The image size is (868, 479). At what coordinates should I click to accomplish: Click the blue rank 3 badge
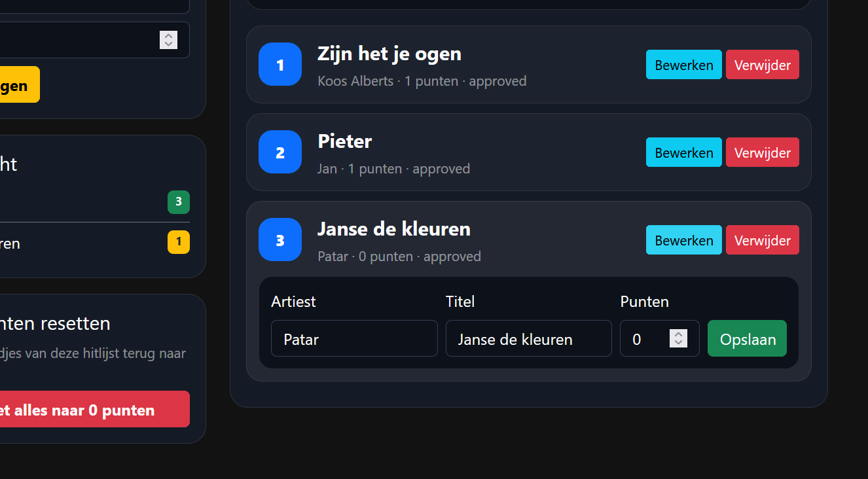280,239
